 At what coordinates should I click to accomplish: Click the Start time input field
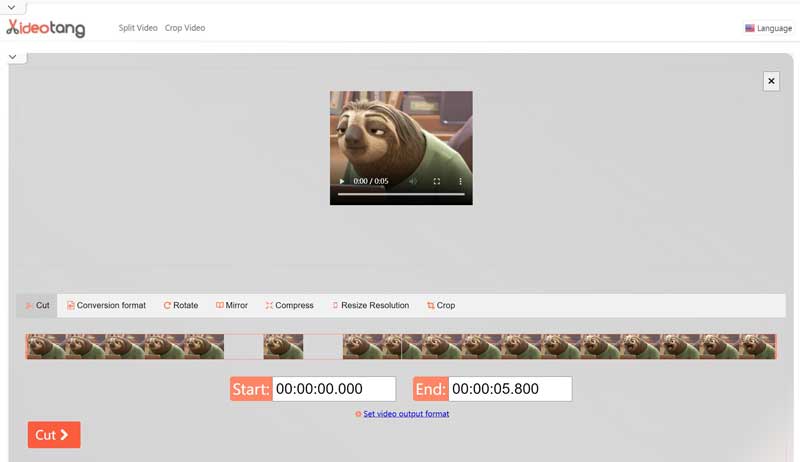coord(334,389)
